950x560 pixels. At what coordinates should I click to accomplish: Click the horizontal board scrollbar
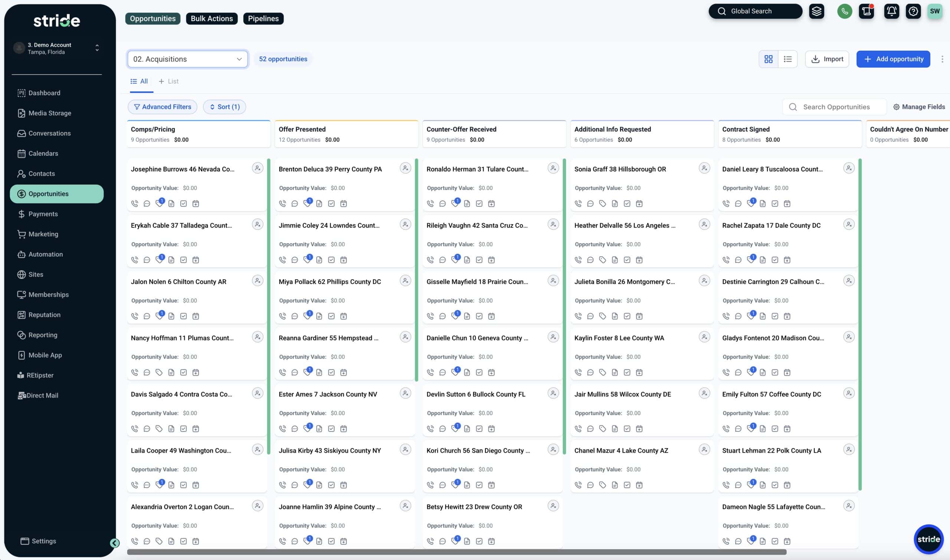(x=457, y=552)
